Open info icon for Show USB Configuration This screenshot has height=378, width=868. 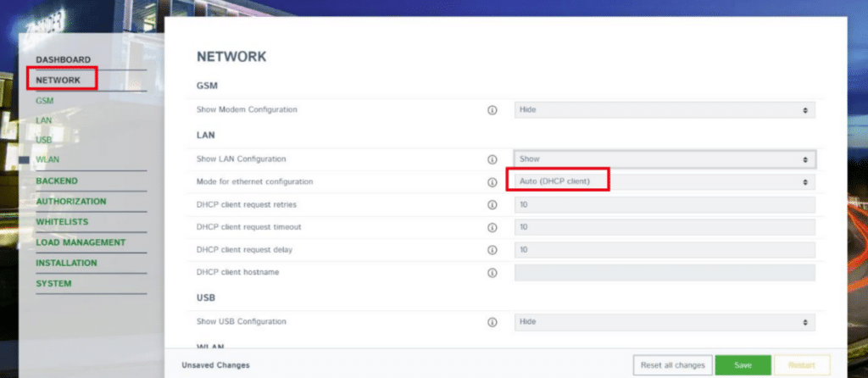492,322
